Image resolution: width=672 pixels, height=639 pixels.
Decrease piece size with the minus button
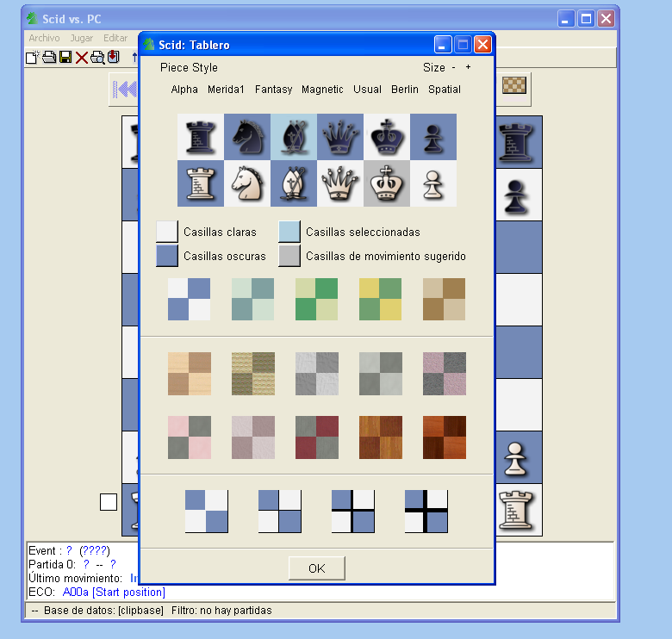(x=453, y=68)
